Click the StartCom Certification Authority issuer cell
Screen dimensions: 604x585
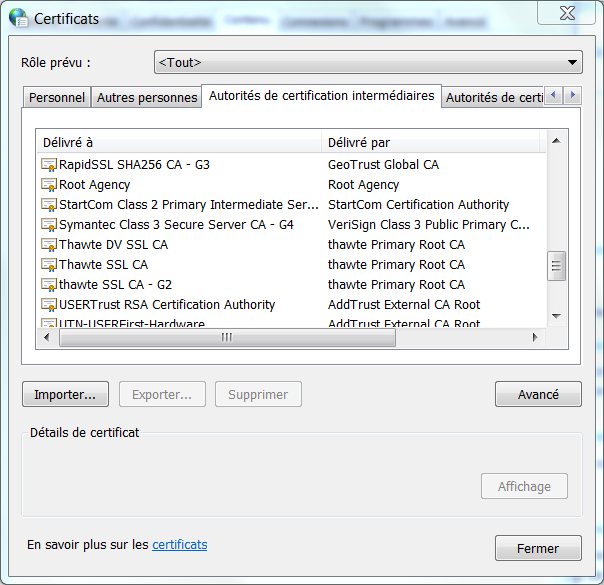pos(418,205)
